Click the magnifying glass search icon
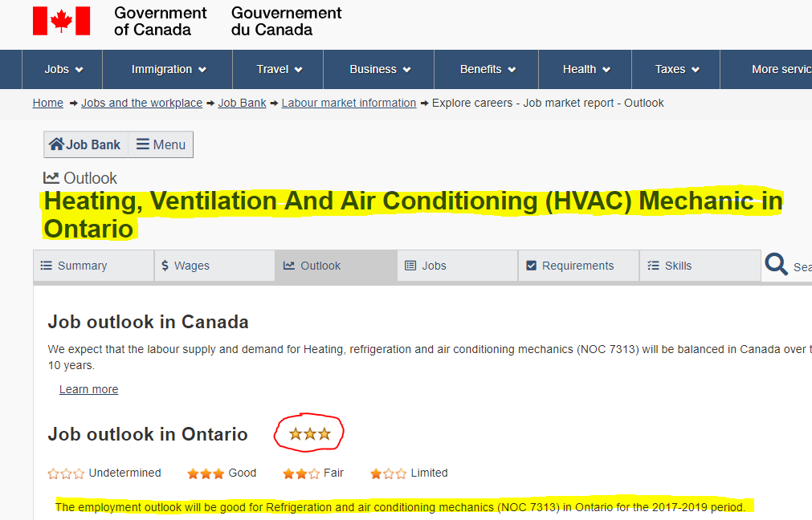Image resolution: width=812 pixels, height=520 pixels. click(776, 264)
